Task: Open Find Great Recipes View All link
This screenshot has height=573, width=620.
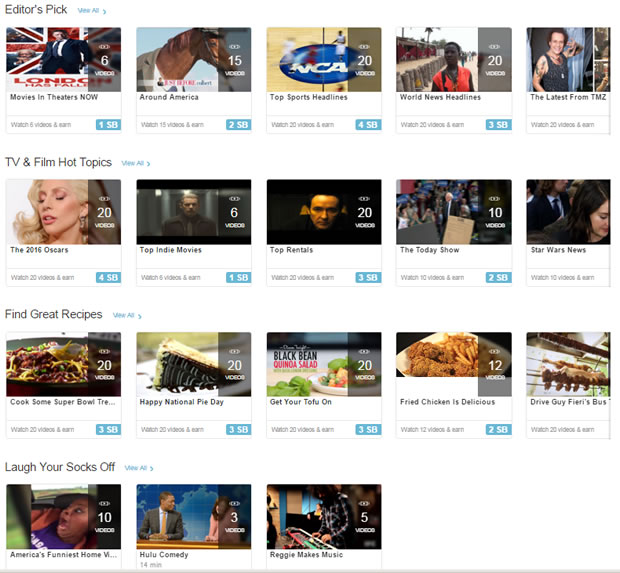Action: click(127, 315)
